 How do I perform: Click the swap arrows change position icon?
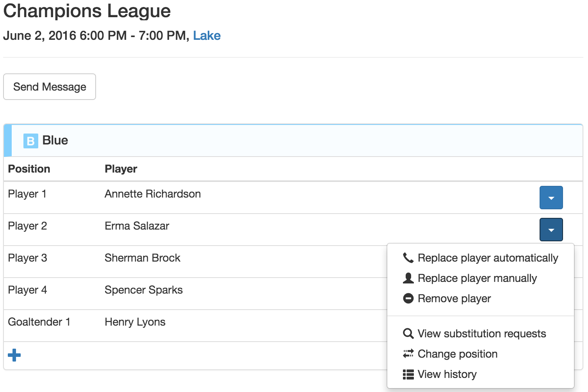(408, 354)
